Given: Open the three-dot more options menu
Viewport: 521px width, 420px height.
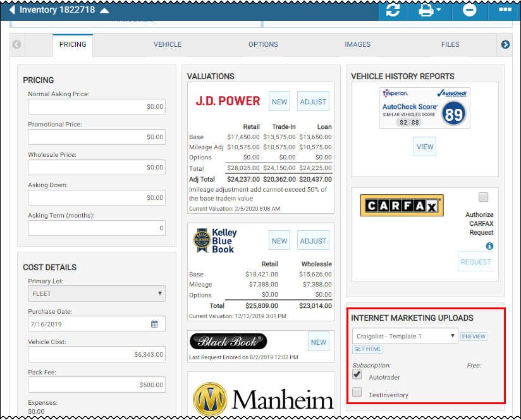Looking at the screenshot, I should click(505, 10).
